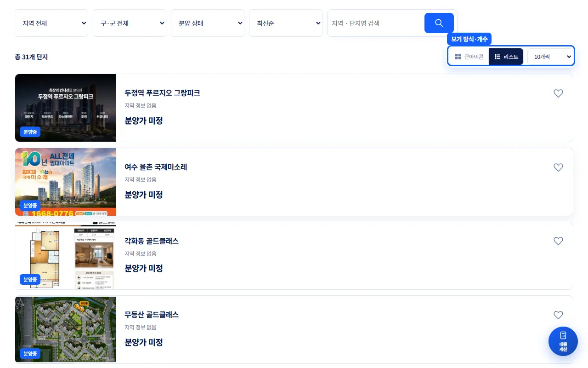Click 지역 정보 없음 under 무등산 골드클래스
Image resolution: width=588 pixels, height=368 pixels.
141,328
